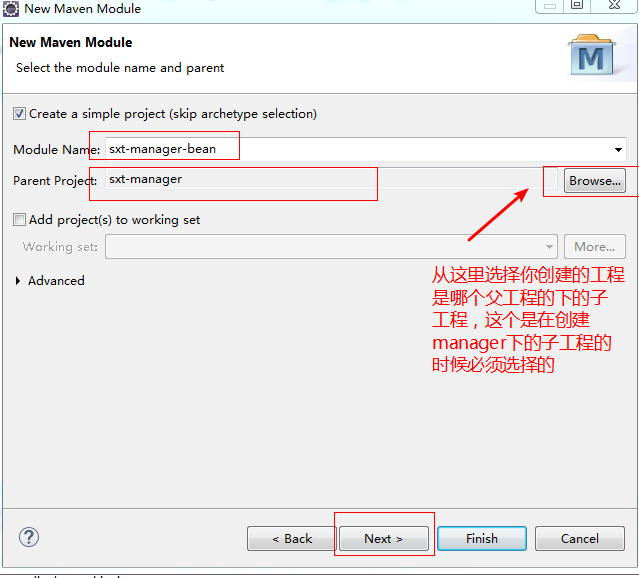Image resolution: width=639 pixels, height=578 pixels.
Task: Click the 'Module Name:' label
Action: point(57,150)
